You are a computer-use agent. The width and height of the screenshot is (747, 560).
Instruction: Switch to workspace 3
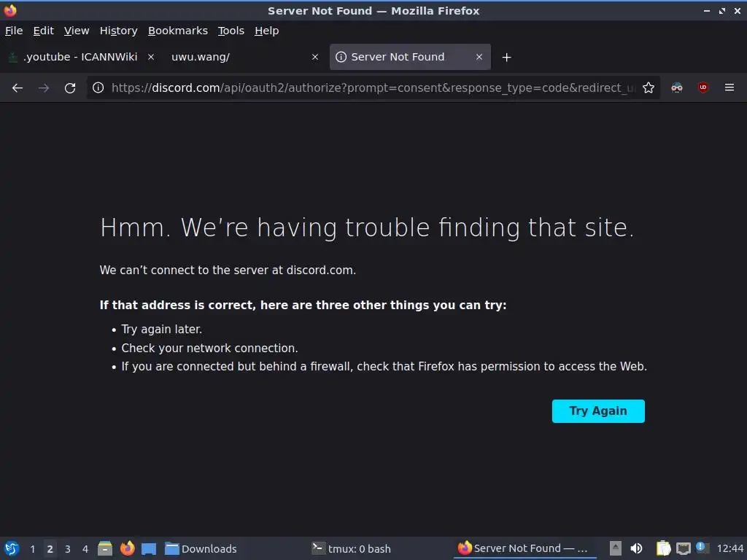tap(68, 549)
